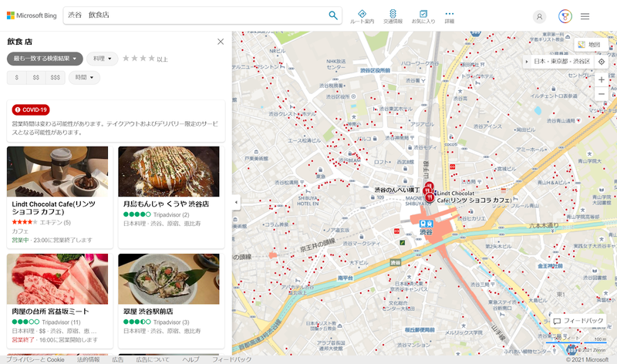The image size is (617, 364).
Task: Set minimum rating to two stars
Action: 134,59
